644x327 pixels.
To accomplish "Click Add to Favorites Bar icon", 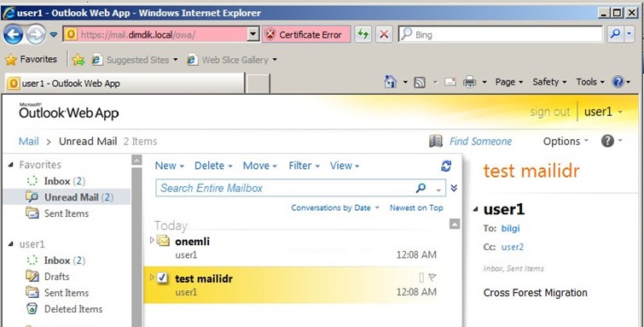I will 78,60.
